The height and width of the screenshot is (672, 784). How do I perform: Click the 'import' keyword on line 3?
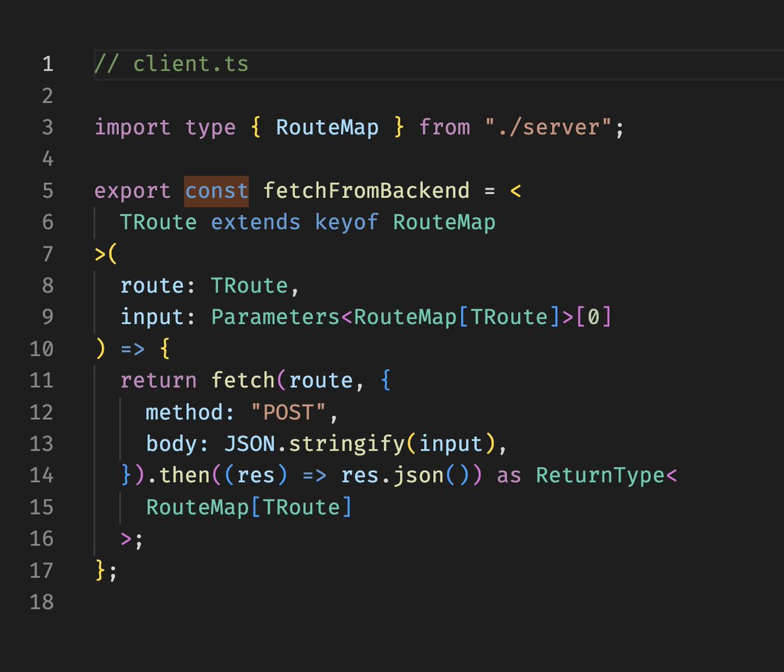click(x=133, y=127)
